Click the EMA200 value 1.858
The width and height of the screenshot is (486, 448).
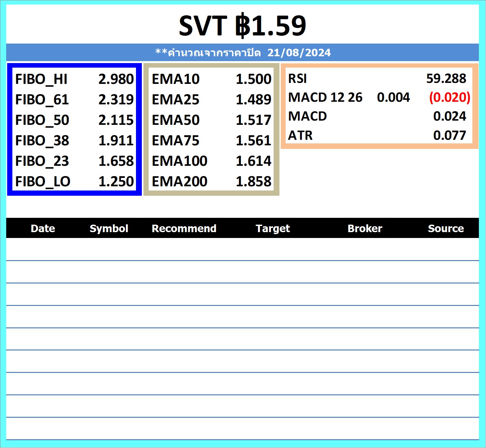[x=253, y=181]
